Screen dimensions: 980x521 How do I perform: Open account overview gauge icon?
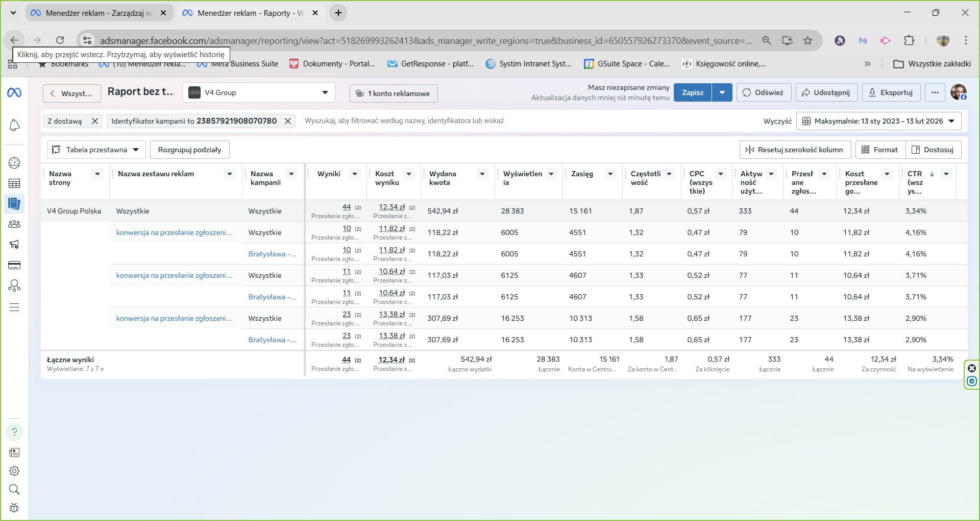(x=14, y=163)
